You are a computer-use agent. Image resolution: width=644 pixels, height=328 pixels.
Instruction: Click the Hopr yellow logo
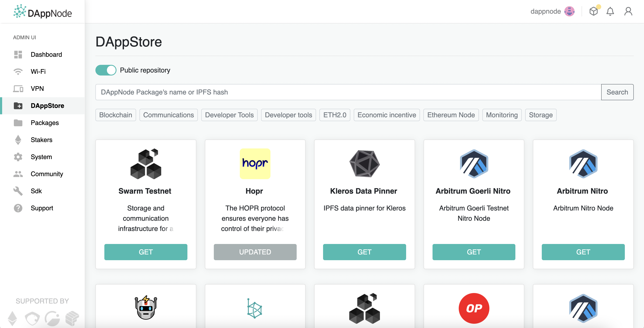coord(255,164)
